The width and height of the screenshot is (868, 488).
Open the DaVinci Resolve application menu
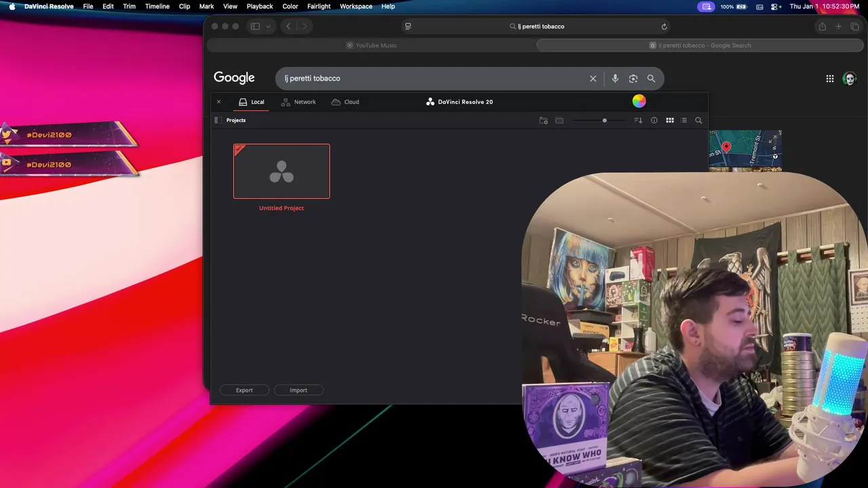click(49, 6)
